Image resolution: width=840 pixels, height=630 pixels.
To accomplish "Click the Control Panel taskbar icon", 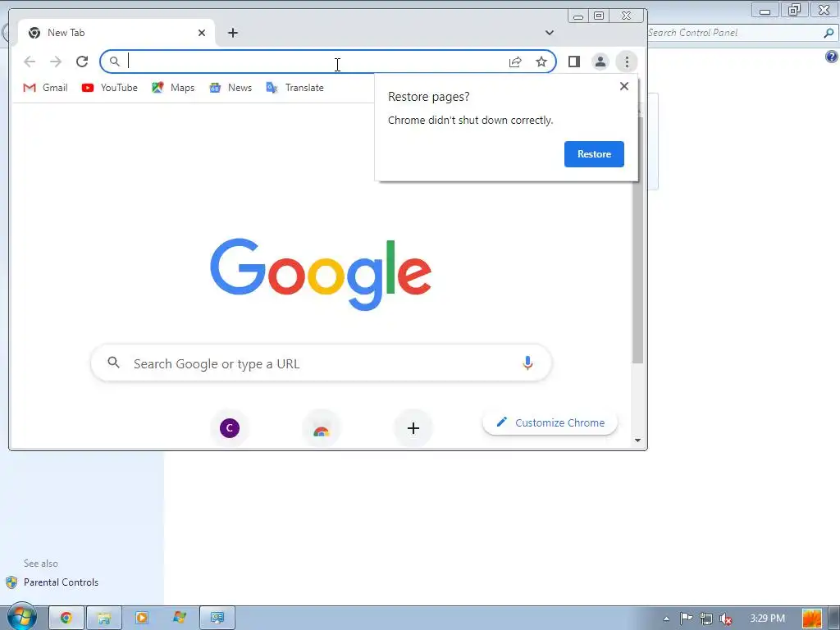I will [x=217, y=619].
